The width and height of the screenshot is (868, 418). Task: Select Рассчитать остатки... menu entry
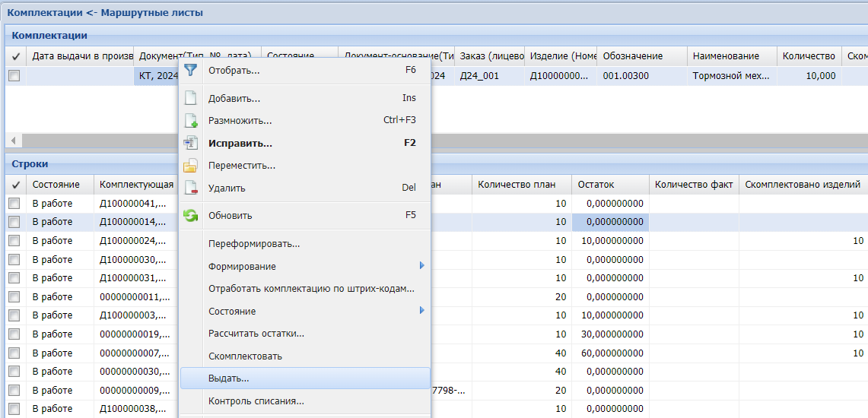pyautogui.click(x=256, y=334)
